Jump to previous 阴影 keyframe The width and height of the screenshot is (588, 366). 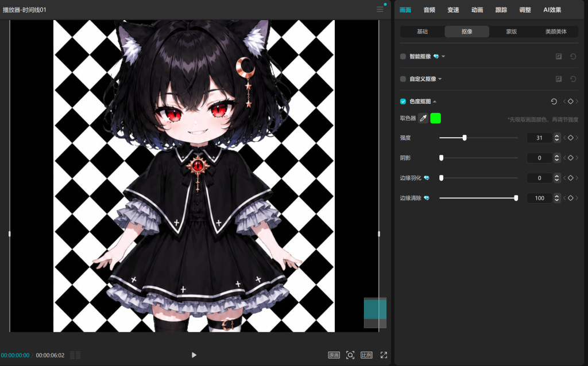coord(564,158)
